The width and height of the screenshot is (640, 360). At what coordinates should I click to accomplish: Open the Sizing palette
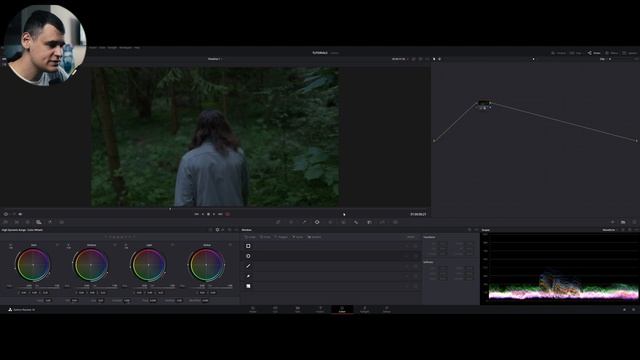coord(382,222)
